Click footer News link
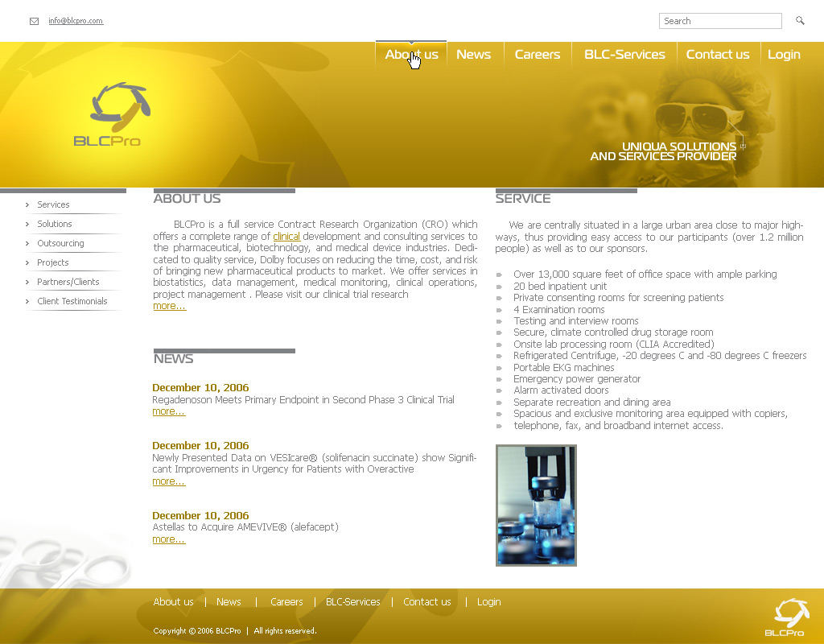This screenshot has width=824, height=644. pyautogui.click(x=229, y=602)
